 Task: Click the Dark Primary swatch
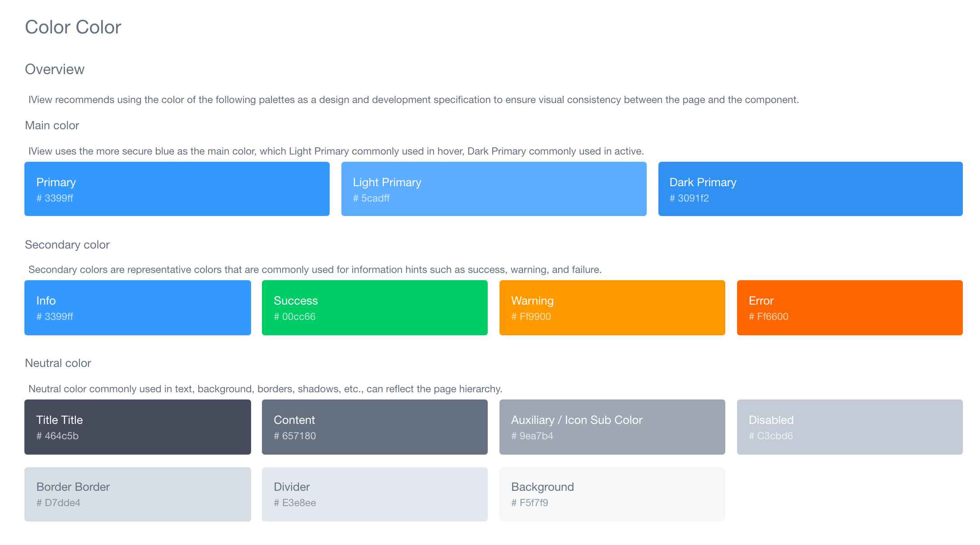(x=810, y=189)
